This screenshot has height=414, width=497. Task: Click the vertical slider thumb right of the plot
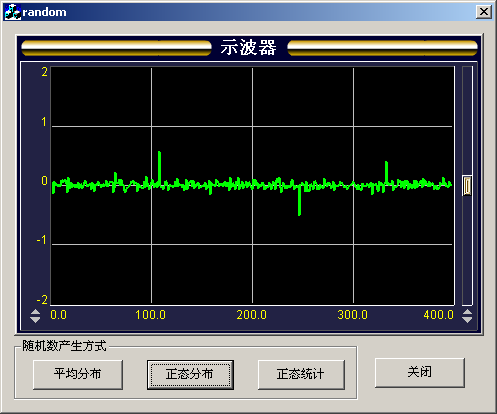tap(467, 186)
